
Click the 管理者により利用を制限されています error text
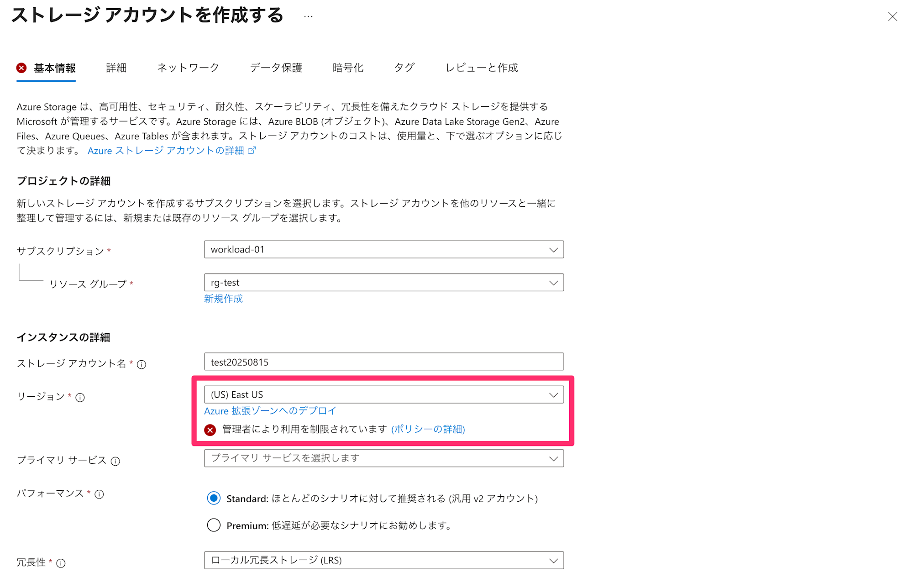click(x=304, y=429)
